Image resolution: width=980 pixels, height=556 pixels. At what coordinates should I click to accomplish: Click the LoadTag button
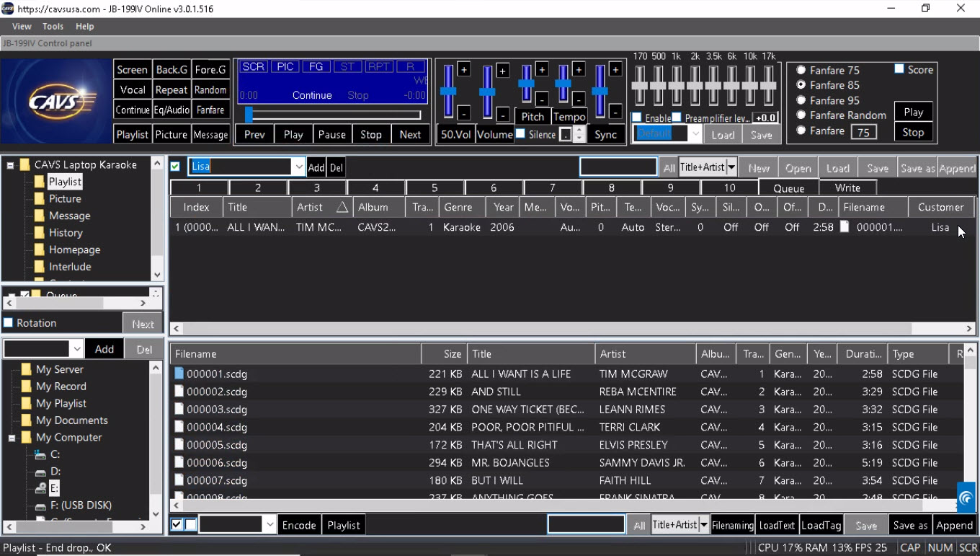point(821,525)
